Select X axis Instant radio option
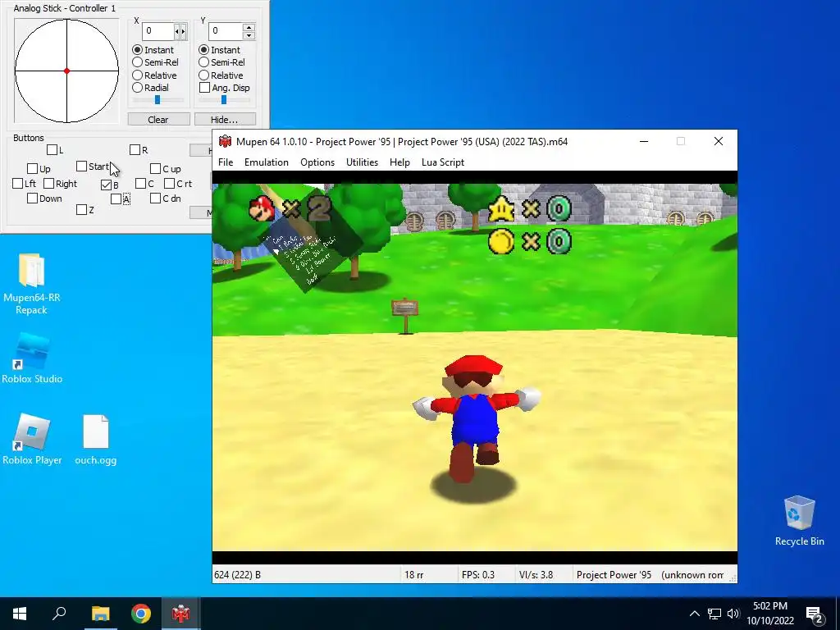840x630 pixels. coord(137,50)
